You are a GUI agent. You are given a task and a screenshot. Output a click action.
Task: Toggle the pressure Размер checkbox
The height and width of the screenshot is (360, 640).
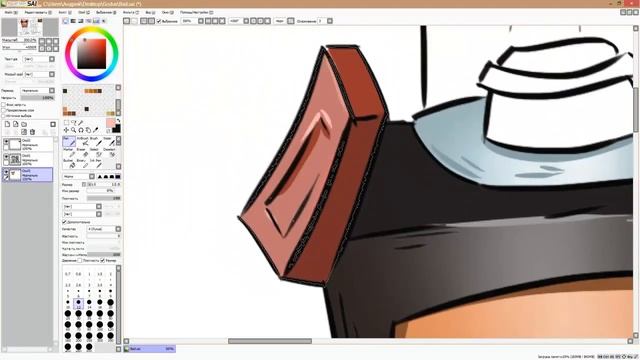pyautogui.click(x=102, y=260)
